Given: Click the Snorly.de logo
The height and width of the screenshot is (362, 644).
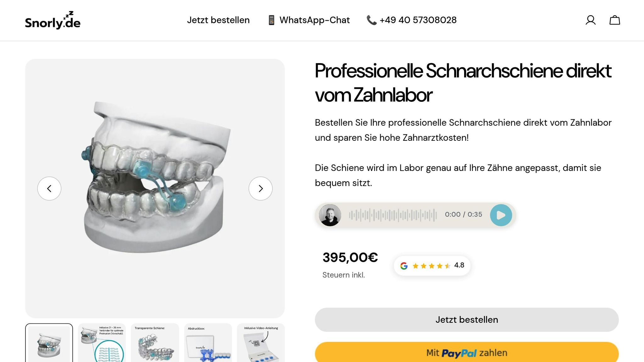Looking at the screenshot, I should tap(53, 20).
